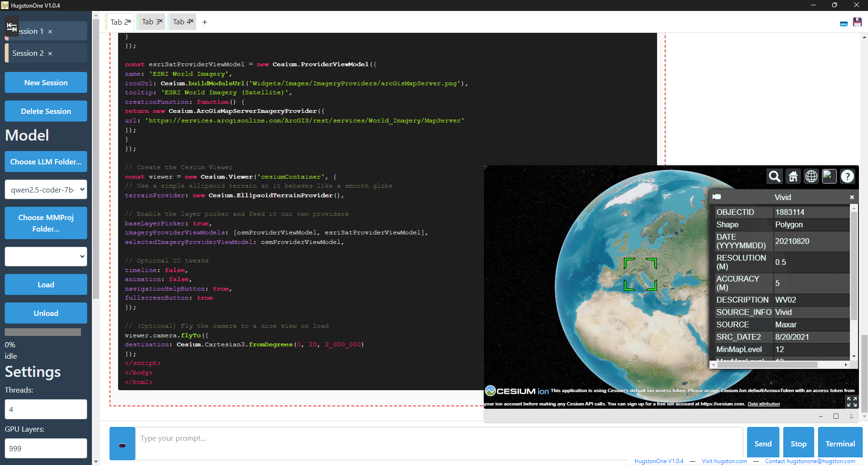Click the model loading progress bar

click(43, 332)
